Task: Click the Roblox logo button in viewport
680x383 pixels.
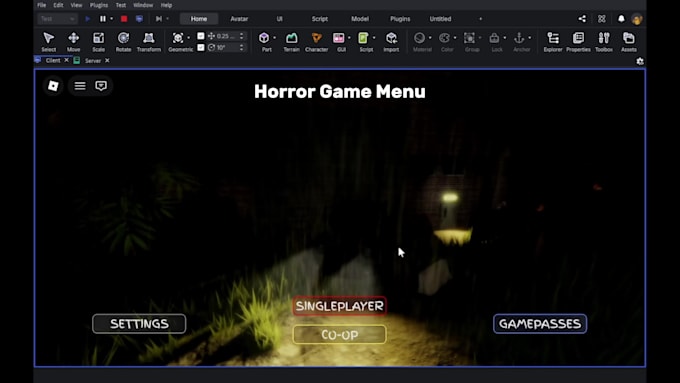Action: click(x=53, y=86)
